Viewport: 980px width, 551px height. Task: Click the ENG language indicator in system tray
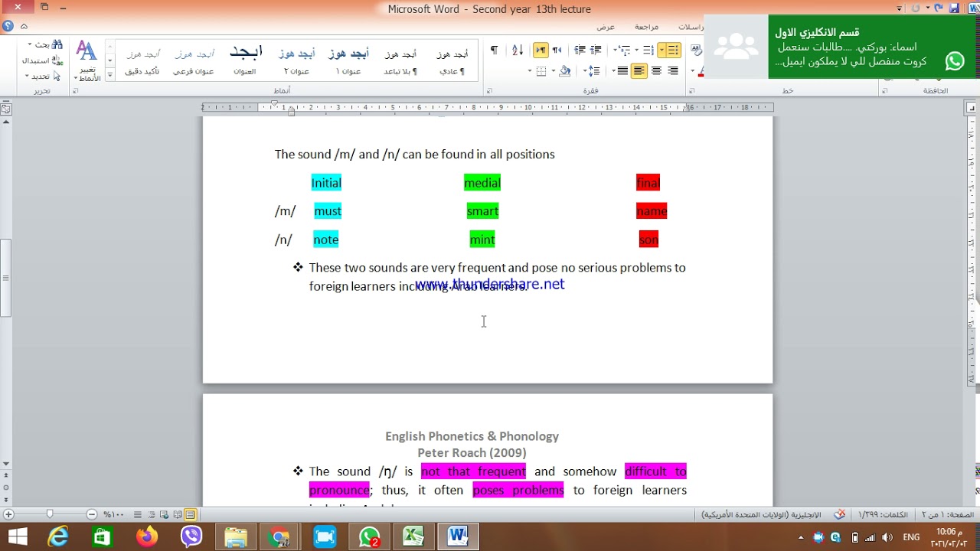pos(911,537)
